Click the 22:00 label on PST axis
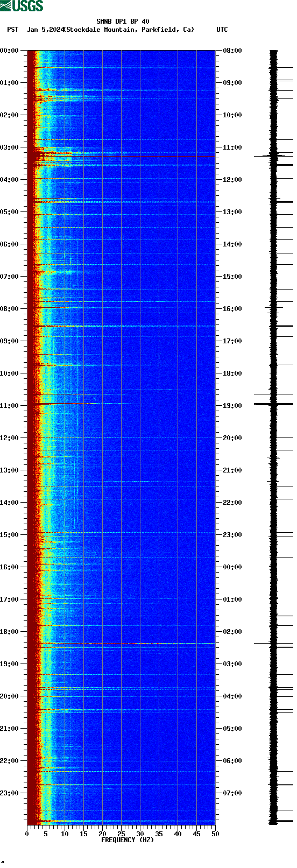The width and height of the screenshot is (297, 868). 10,761
